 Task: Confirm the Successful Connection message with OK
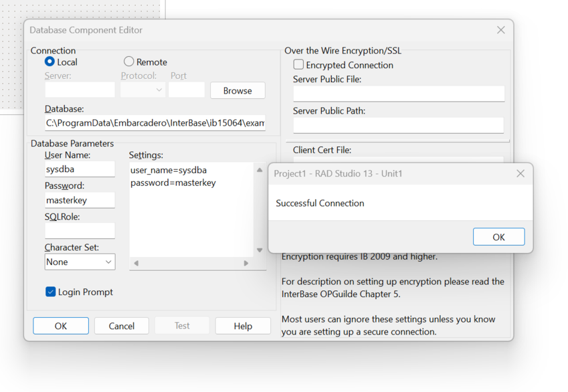[498, 237]
